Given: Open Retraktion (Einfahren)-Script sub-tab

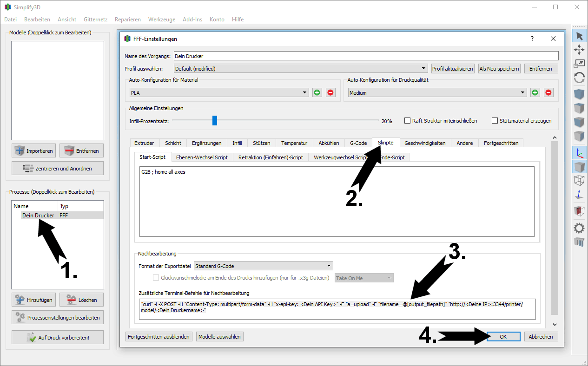Looking at the screenshot, I should (271, 157).
